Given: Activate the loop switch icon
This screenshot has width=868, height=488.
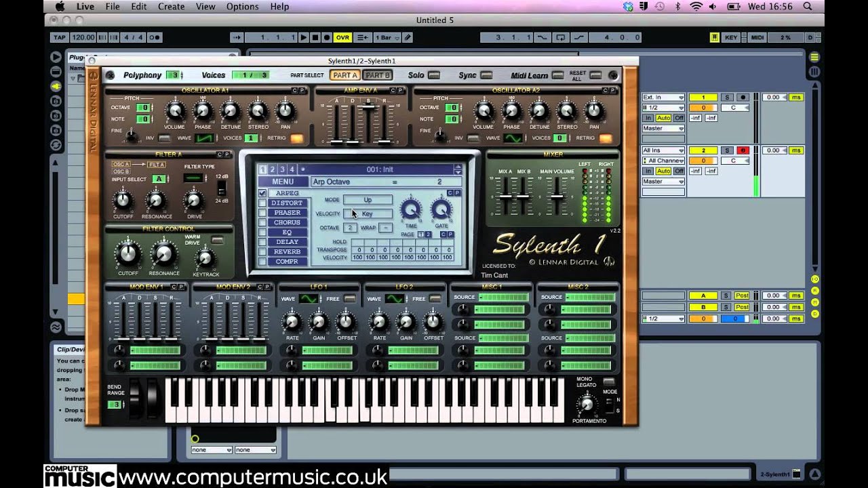Looking at the screenshot, I should point(560,38).
